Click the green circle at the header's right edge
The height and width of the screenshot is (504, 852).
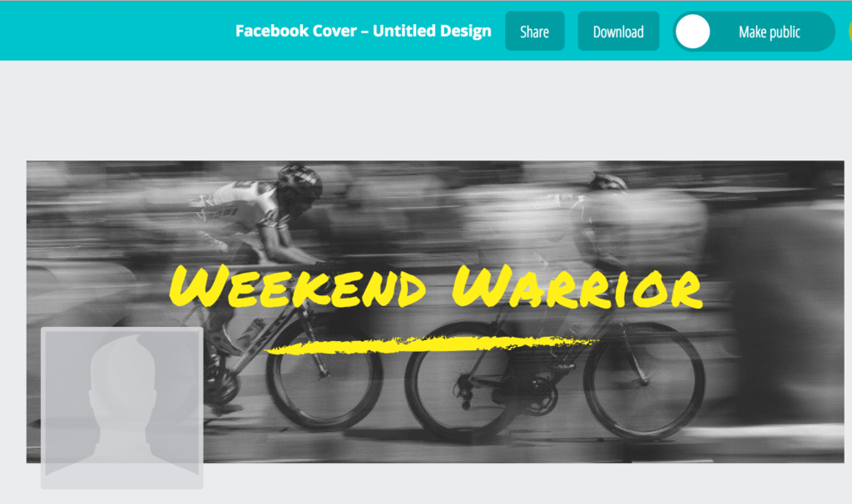850,32
